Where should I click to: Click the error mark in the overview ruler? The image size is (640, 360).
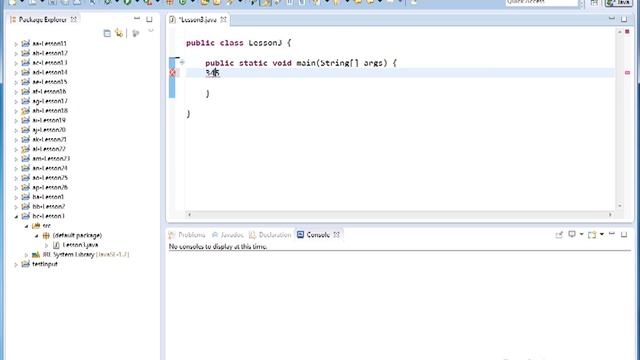point(627,73)
